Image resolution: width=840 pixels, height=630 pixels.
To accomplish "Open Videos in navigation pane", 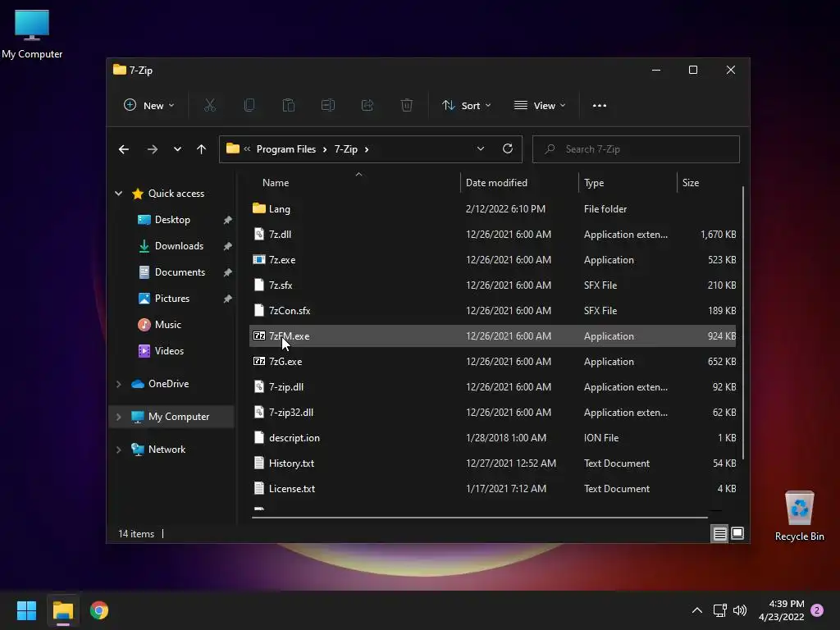I will (169, 351).
